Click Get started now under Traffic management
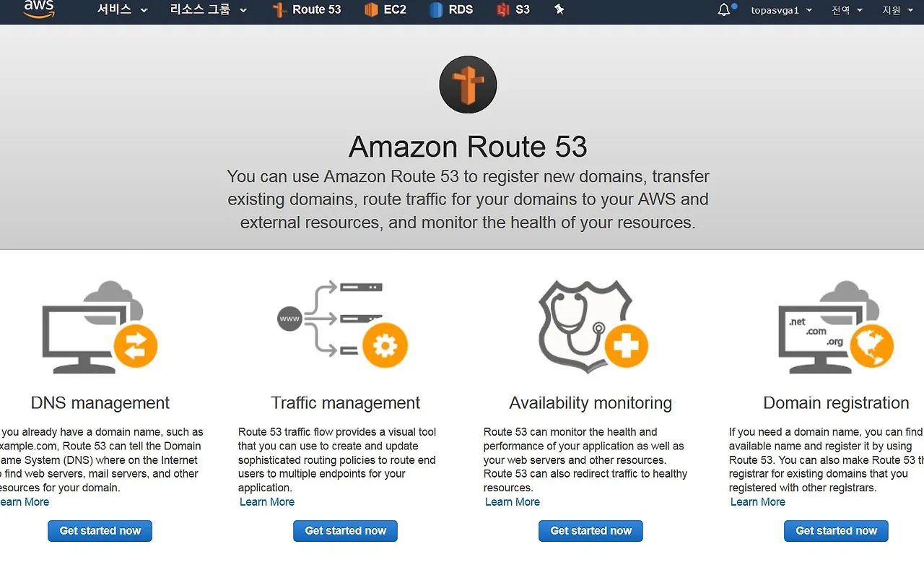This screenshot has width=924, height=570. tap(345, 531)
